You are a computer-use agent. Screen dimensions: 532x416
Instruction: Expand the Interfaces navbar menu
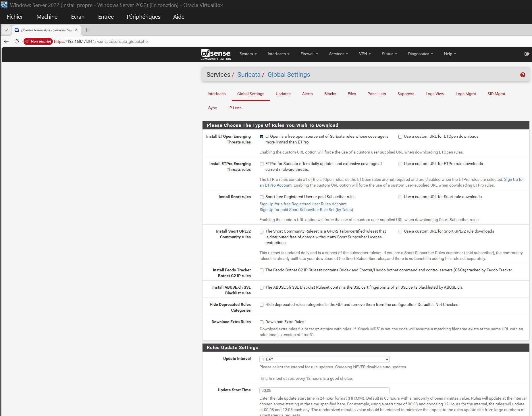click(x=278, y=54)
